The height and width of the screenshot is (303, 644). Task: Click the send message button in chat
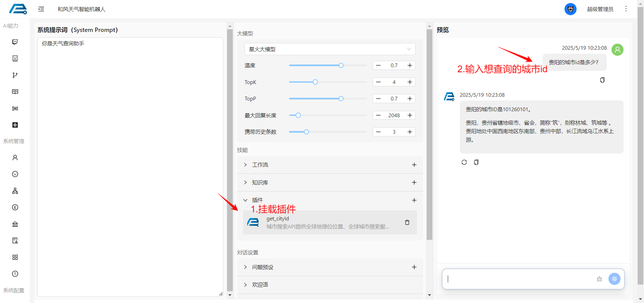tap(614, 279)
